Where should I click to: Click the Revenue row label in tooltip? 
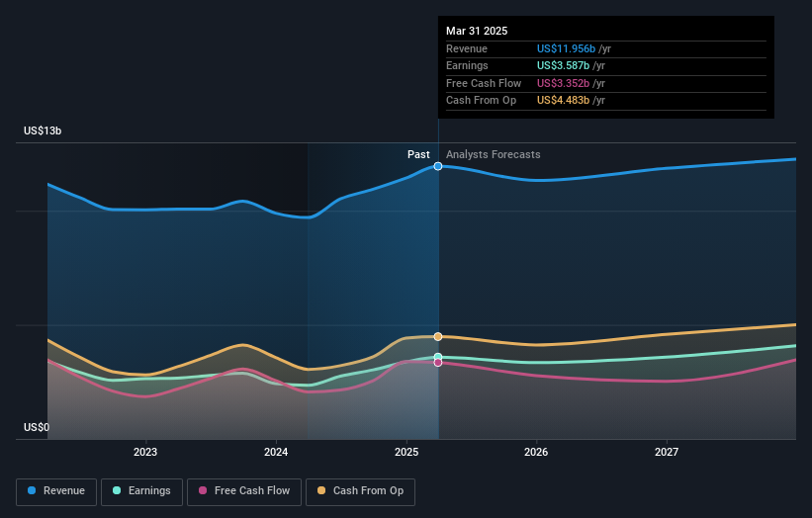467,48
